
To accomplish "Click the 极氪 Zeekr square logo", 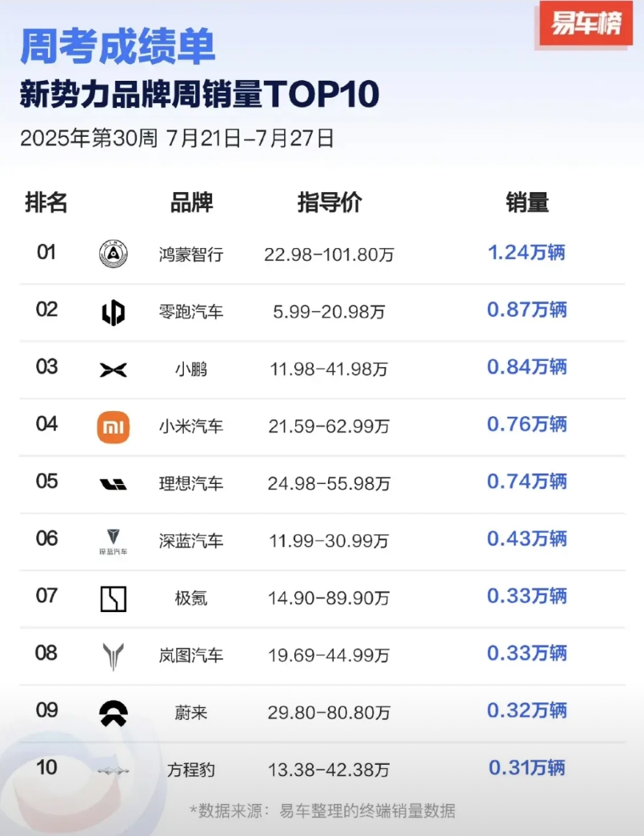I will [114, 598].
